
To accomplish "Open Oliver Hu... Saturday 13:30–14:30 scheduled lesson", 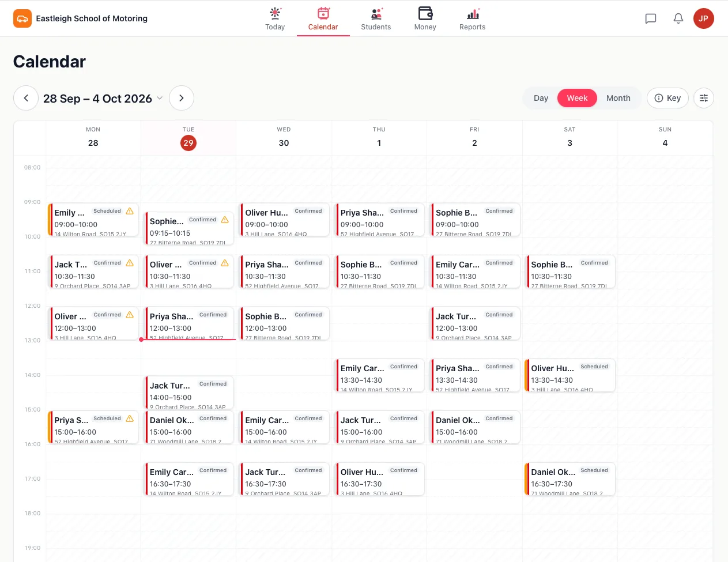I will point(571,375).
